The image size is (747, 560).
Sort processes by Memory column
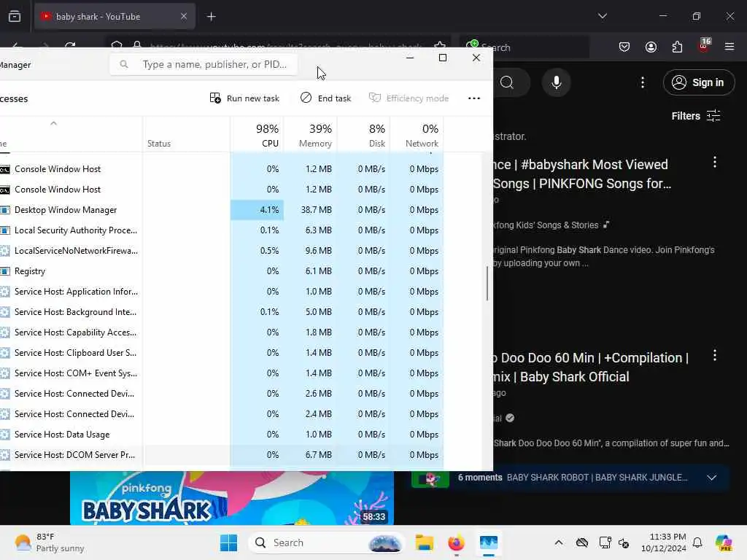point(311,135)
